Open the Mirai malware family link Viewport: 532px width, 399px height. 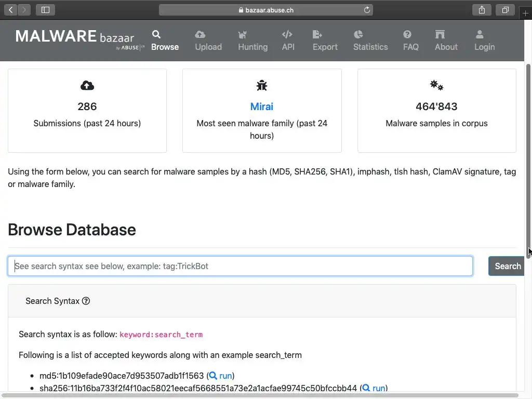(262, 107)
